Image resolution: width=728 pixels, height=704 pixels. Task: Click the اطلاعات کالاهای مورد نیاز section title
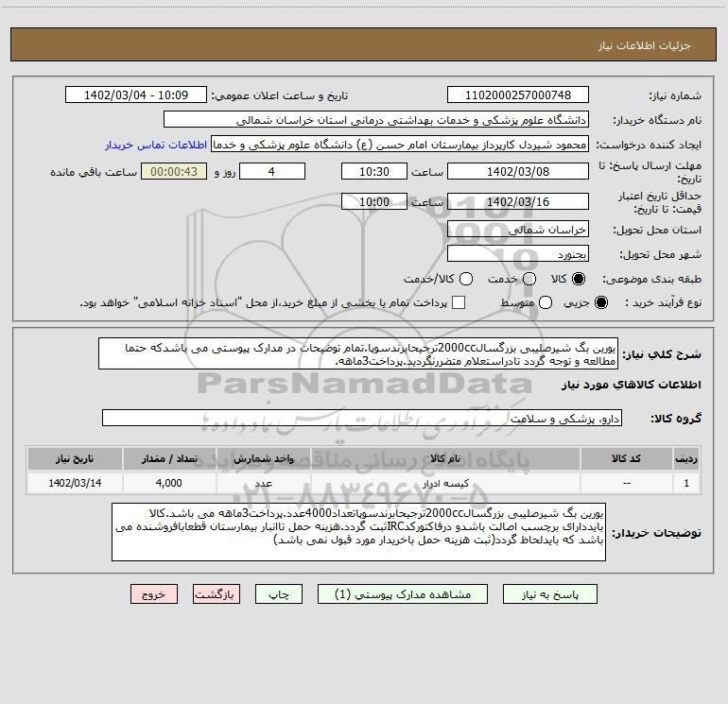[x=632, y=385]
